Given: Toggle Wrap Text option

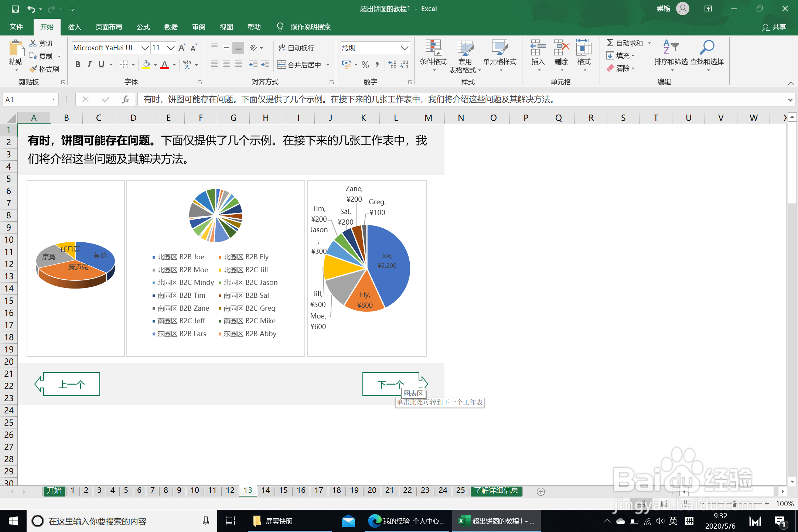Looking at the screenshot, I should pyautogui.click(x=296, y=48).
